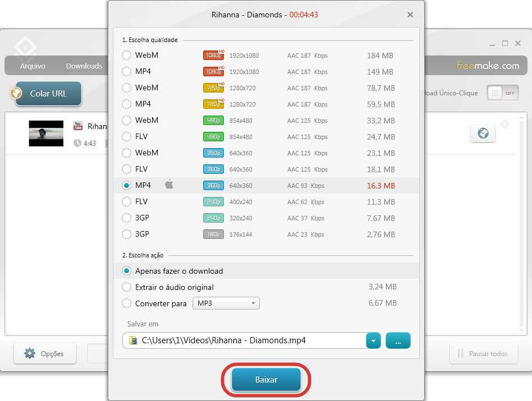Click the 180p badge on 3GP row
This screenshot has width=532, height=401.
[213, 234]
